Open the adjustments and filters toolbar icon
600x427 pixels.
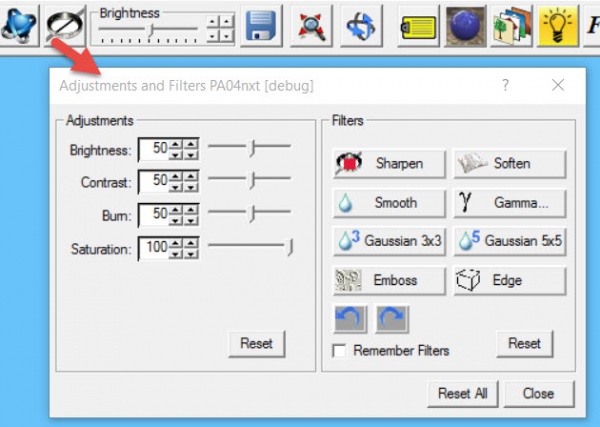tap(64, 25)
